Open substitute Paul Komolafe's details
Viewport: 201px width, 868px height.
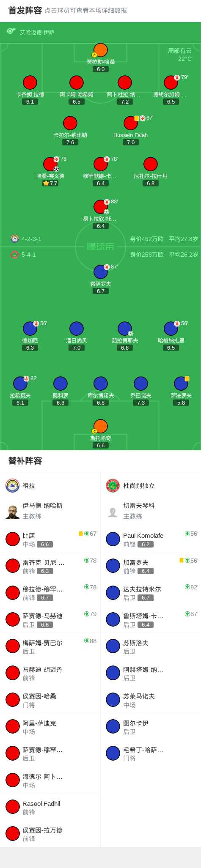point(151,539)
